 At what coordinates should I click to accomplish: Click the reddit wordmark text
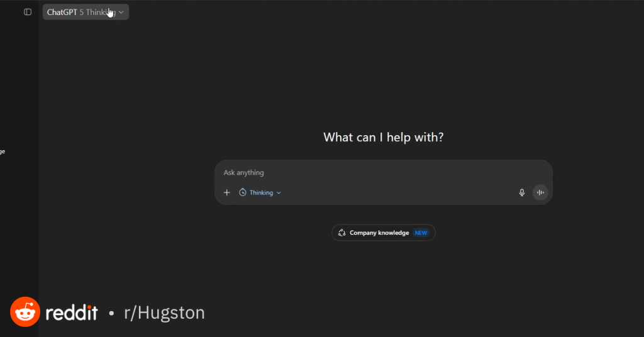pos(72,312)
